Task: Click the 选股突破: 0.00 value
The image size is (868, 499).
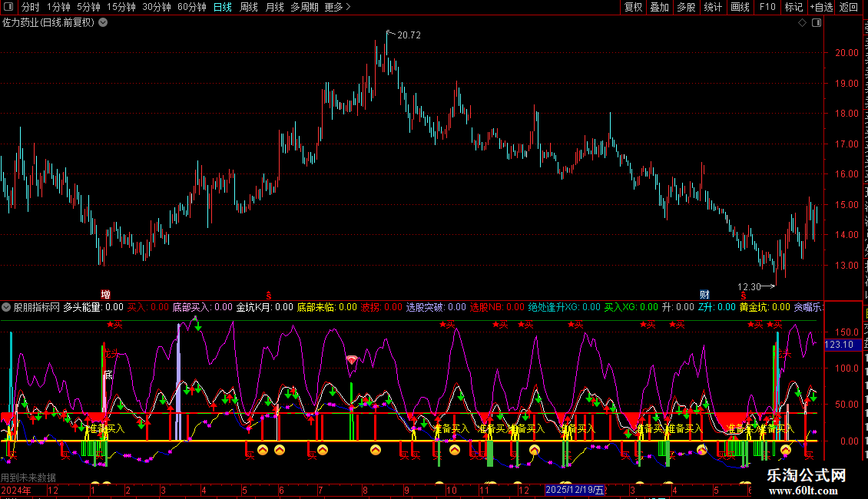Action: click(x=436, y=307)
